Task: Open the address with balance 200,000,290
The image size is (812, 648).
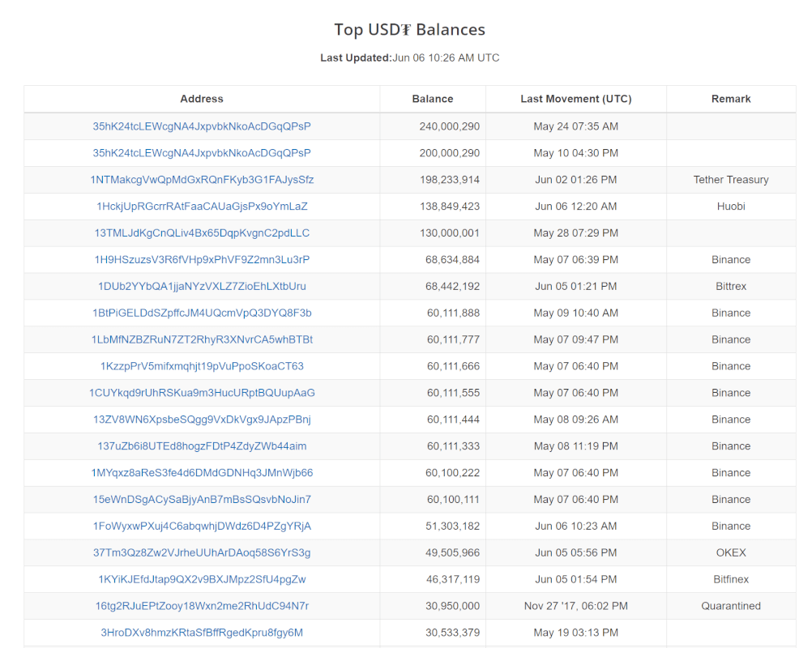Action: (202, 153)
